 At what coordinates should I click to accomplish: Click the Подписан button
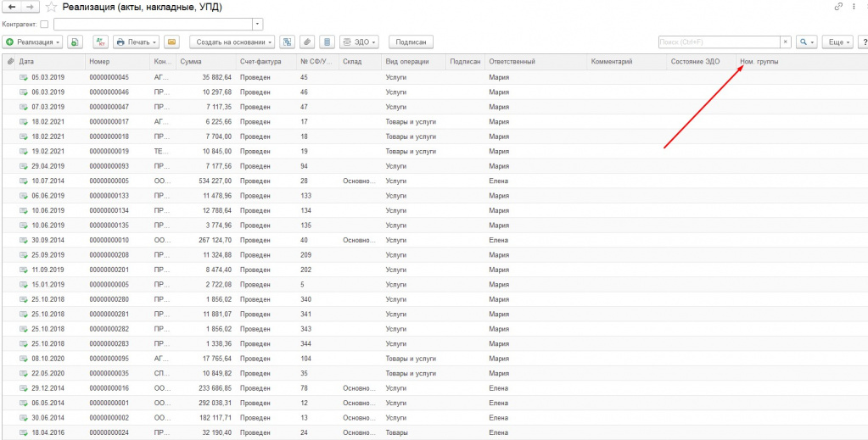click(411, 42)
